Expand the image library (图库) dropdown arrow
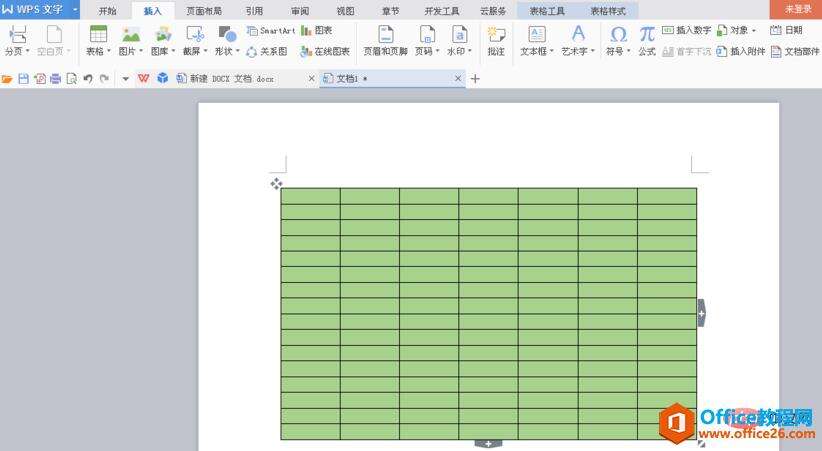 [x=173, y=51]
